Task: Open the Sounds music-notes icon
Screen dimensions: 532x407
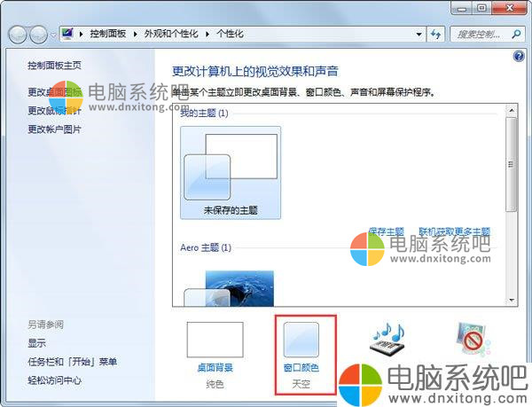Action: tap(387, 339)
